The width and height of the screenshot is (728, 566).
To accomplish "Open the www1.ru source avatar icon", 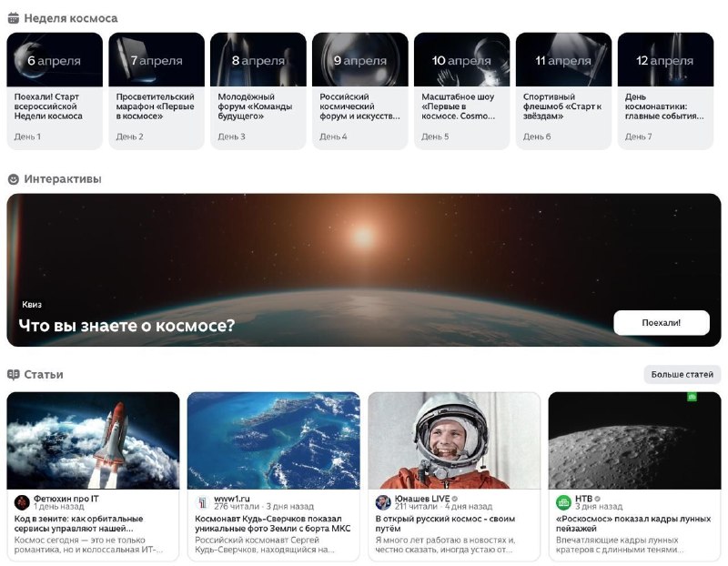I will pos(203,502).
